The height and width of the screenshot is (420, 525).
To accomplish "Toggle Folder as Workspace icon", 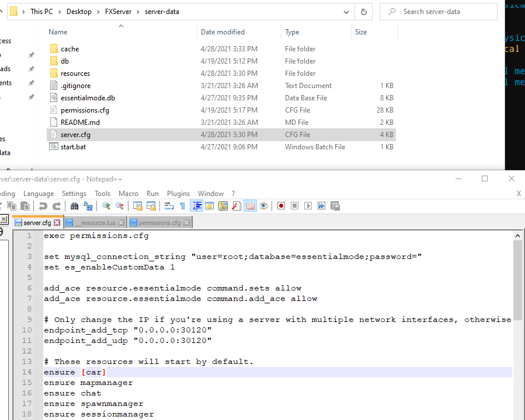I will coord(250,206).
